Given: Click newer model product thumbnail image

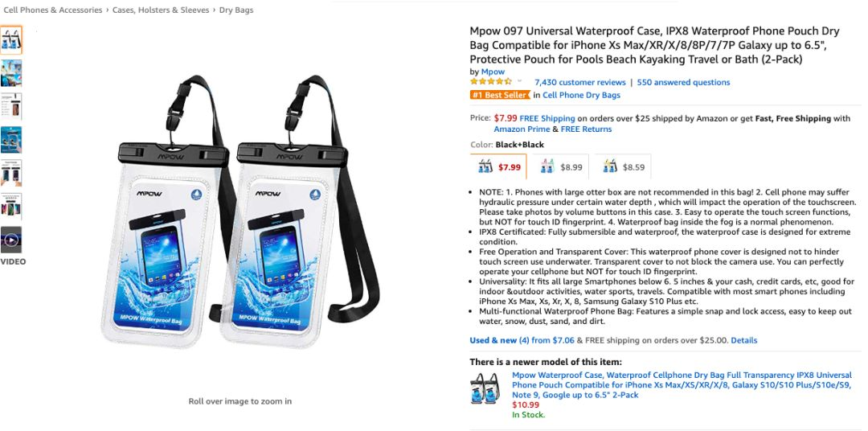Looking at the screenshot, I should [x=484, y=388].
